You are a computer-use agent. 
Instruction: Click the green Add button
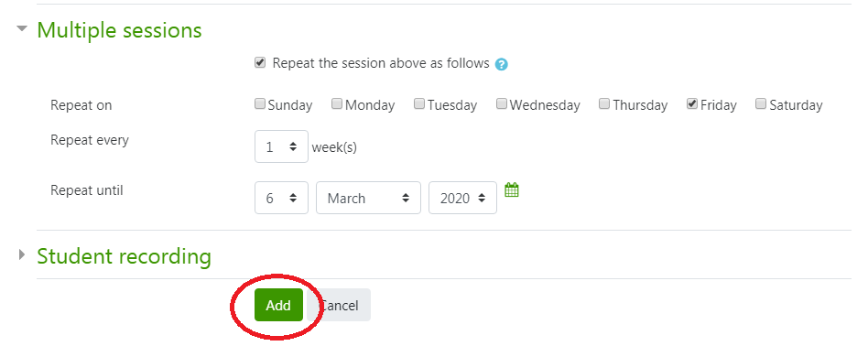[278, 305]
